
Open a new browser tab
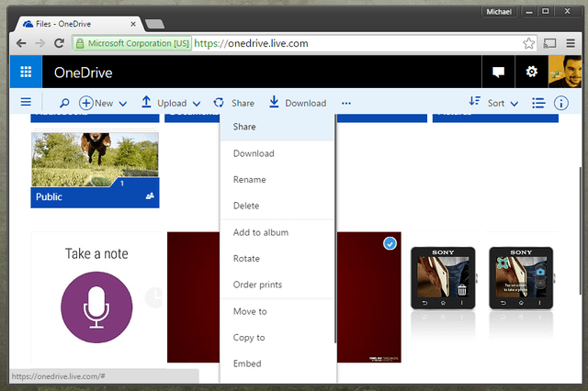154,25
